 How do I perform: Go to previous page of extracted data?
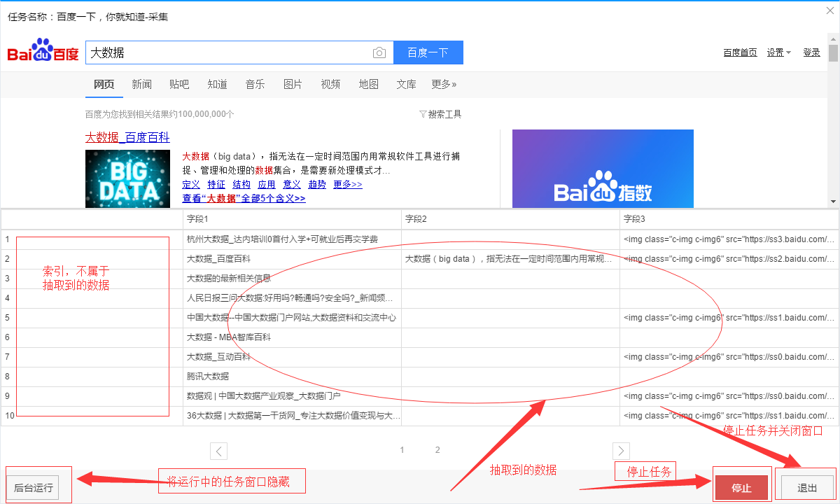click(218, 451)
